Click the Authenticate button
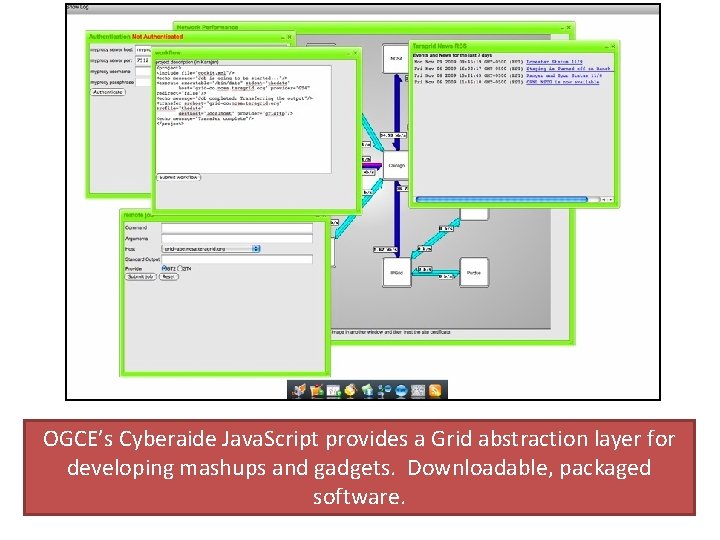 pos(108,92)
